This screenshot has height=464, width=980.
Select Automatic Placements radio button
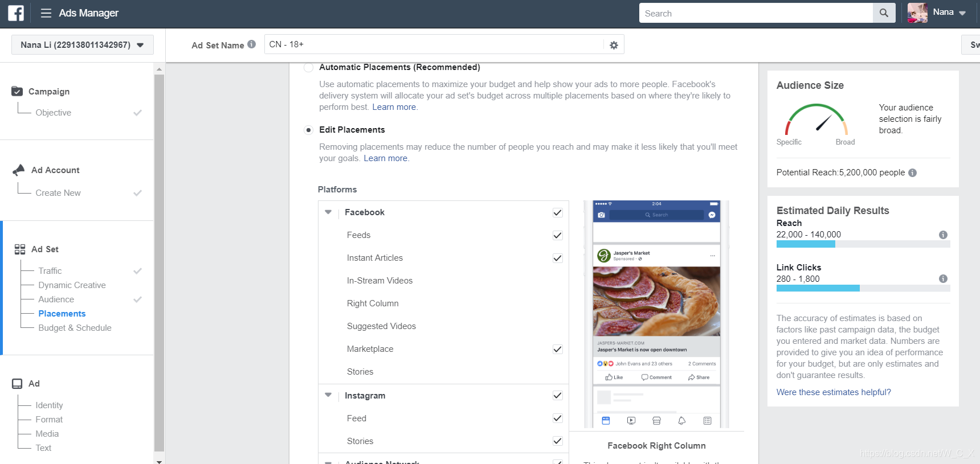pos(308,67)
